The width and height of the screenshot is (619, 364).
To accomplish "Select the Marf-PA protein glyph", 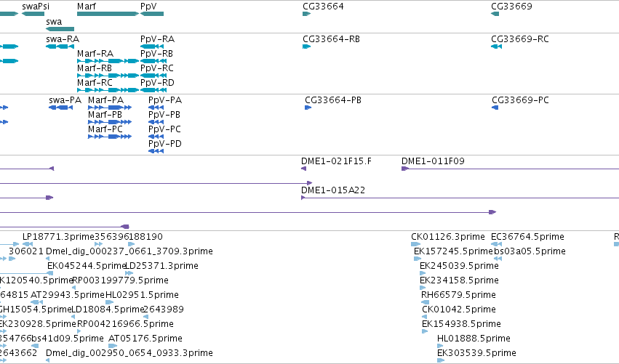I will (x=110, y=108).
